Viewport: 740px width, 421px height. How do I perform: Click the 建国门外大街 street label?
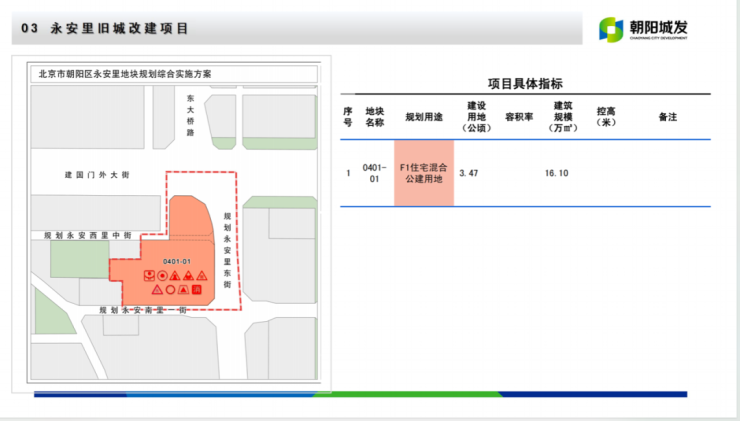96,175
